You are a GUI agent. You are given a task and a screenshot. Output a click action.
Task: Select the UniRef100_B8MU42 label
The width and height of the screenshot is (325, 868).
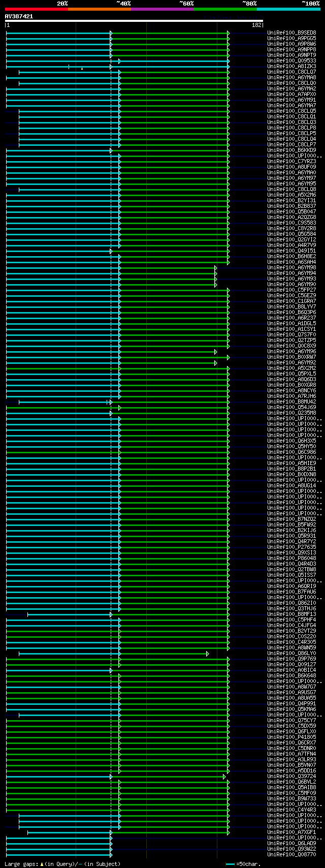[291, 402]
